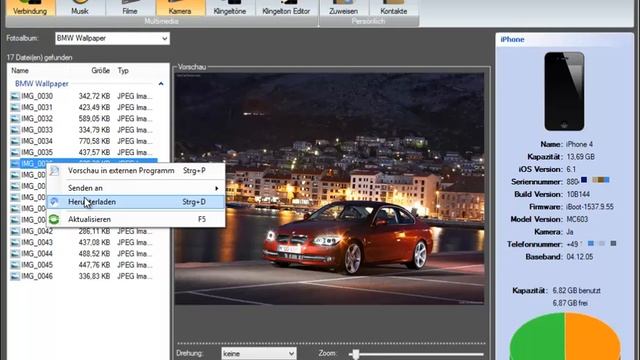Click the iPhone device image
Screen dimensions: 640x360
point(564,91)
